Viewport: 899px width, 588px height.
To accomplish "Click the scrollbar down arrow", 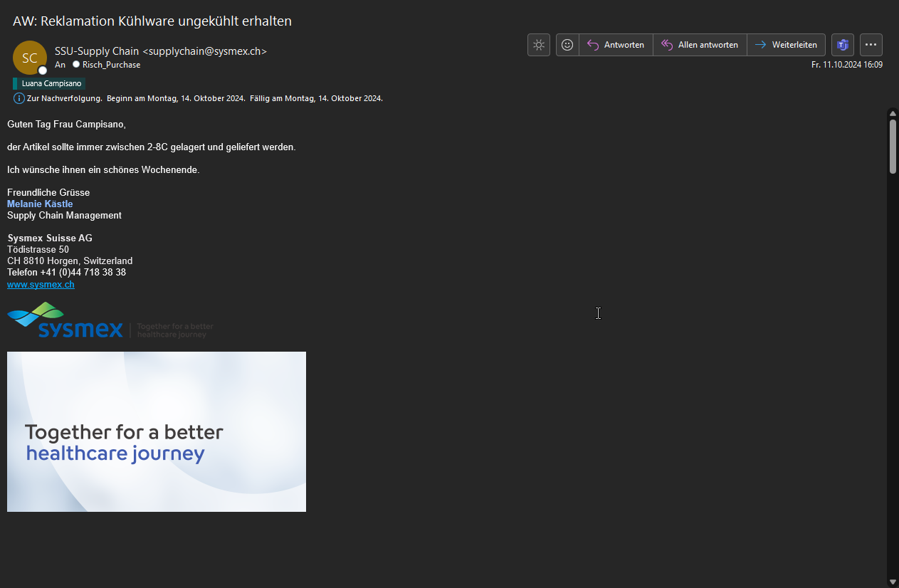I will pos(893,582).
